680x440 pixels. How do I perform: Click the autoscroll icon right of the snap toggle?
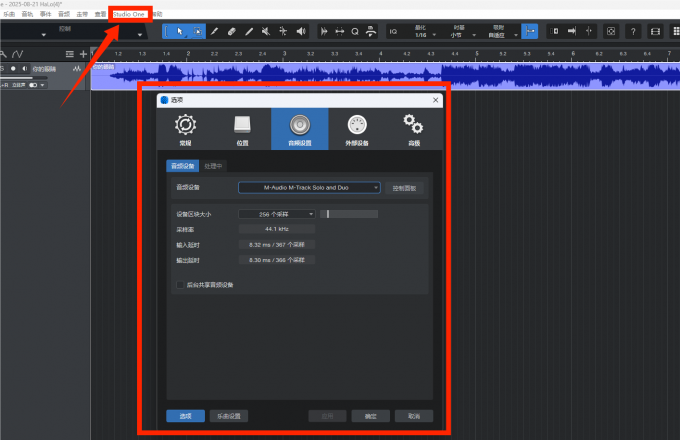click(554, 31)
